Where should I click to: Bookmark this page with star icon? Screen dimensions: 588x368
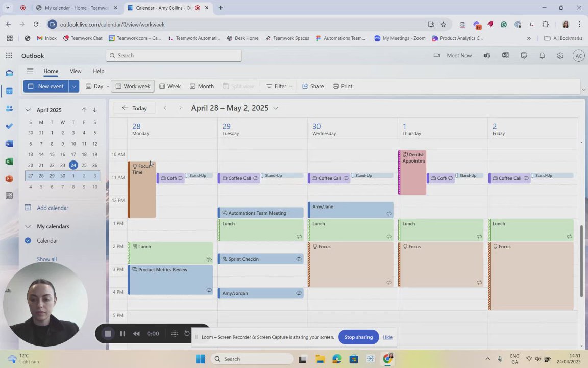(443, 25)
